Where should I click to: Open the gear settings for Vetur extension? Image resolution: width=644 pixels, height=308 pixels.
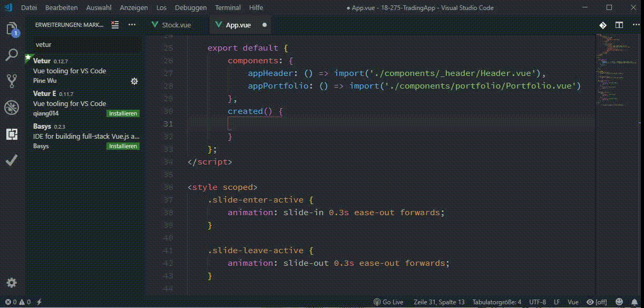click(x=134, y=81)
